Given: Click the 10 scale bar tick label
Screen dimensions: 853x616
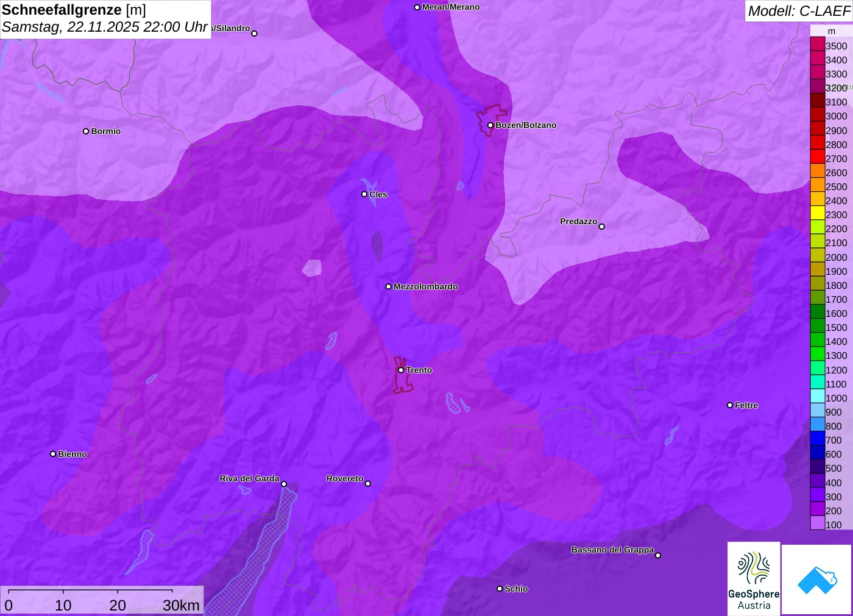Looking at the screenshot, I should [63, 605].
